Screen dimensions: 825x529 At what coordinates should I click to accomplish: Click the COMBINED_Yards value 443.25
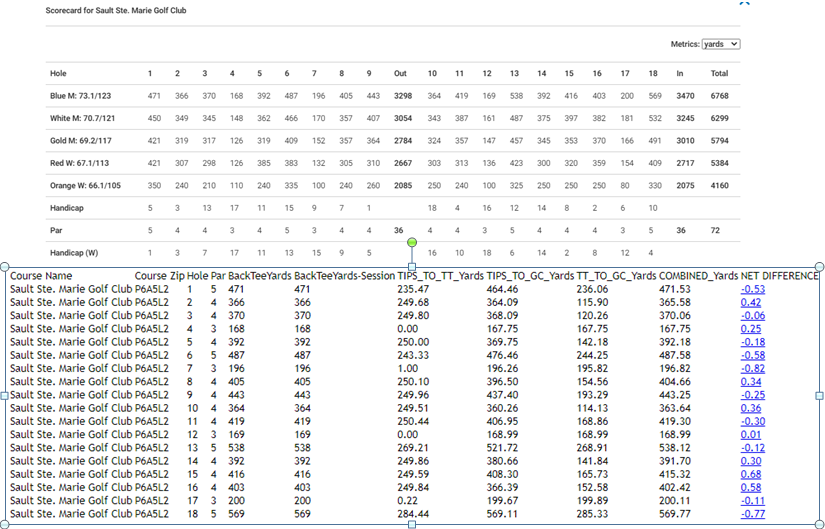pyautogui.click(x=675, y=395)
